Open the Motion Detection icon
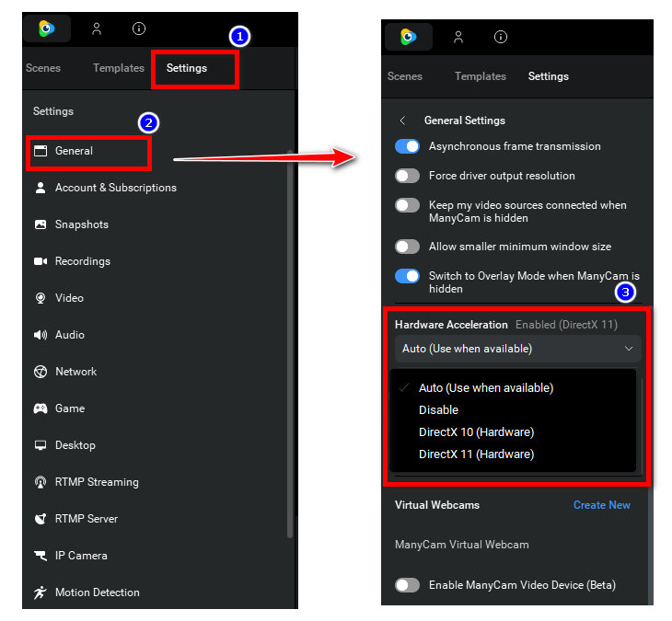Viewport: 672px width, 621px height. coord(41,592)
